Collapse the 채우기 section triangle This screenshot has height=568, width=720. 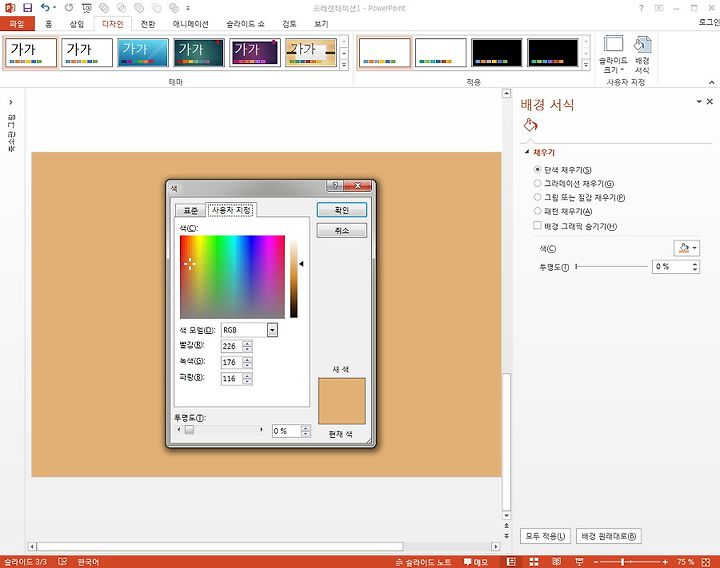pos(527,152)
